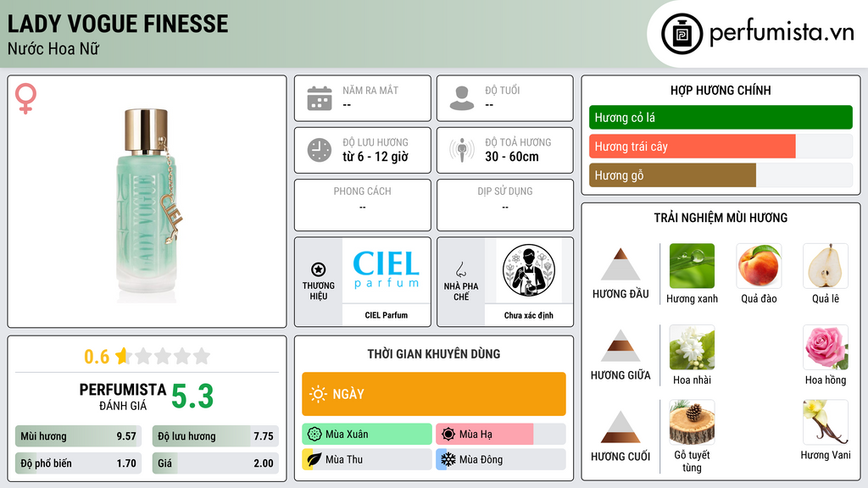Screen dimensions: 868x488
Task: Click the brown Hương gỗ bar
Action: tap(672, 175)
